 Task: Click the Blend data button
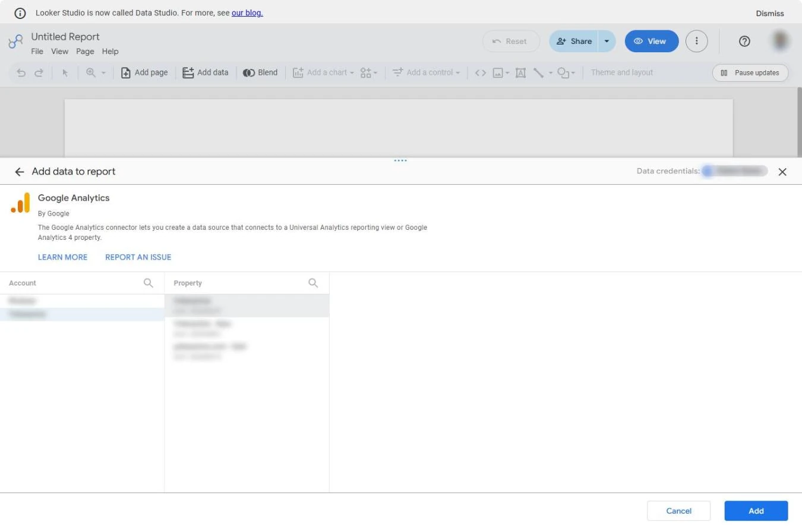(260, 72)
